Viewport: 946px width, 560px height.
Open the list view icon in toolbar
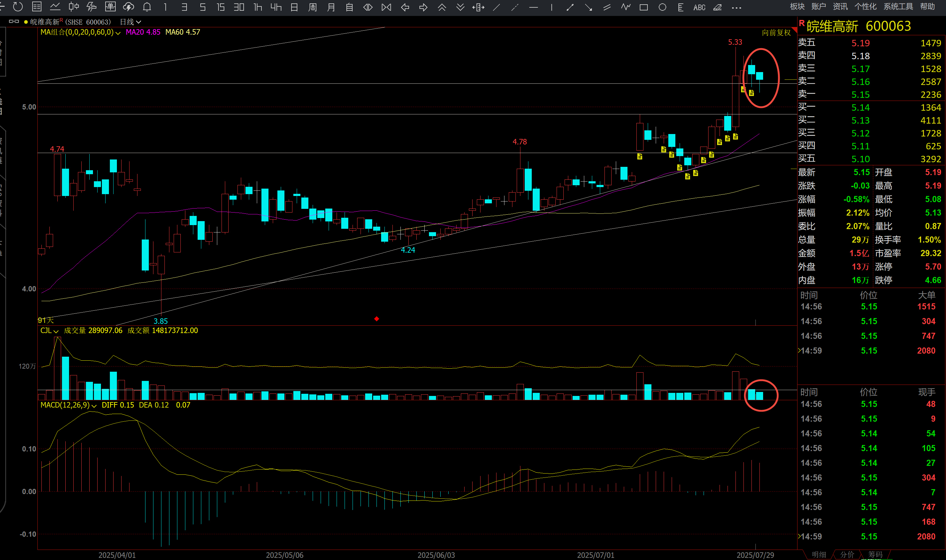click(37, 7)
